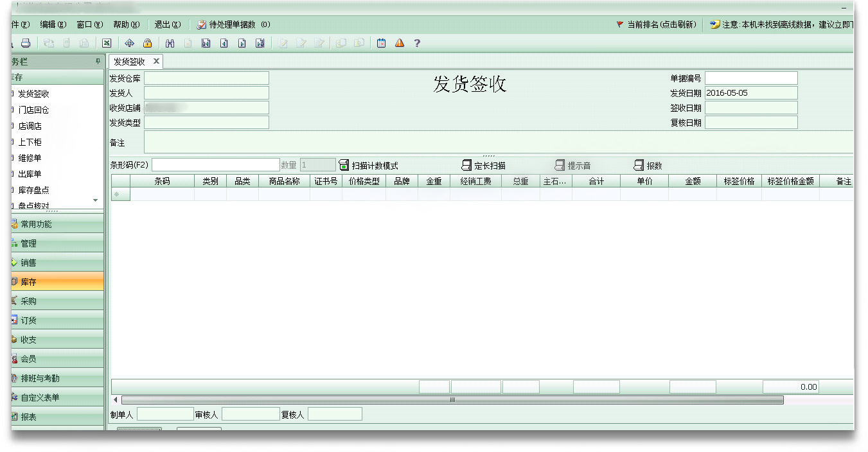Open the 编辑(E) menu
868x452 pixels.
click(53, 24)
